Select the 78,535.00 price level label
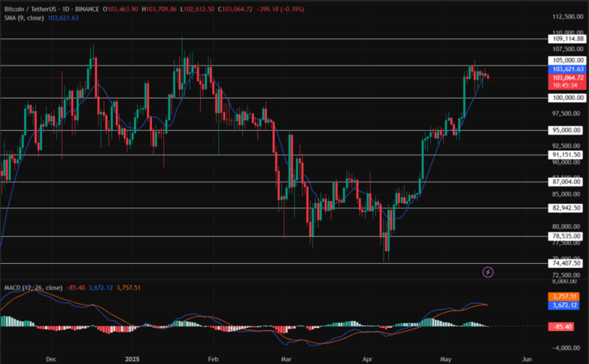Image resolution: width=589 pixels, height=364 pixels. point(566,236)
